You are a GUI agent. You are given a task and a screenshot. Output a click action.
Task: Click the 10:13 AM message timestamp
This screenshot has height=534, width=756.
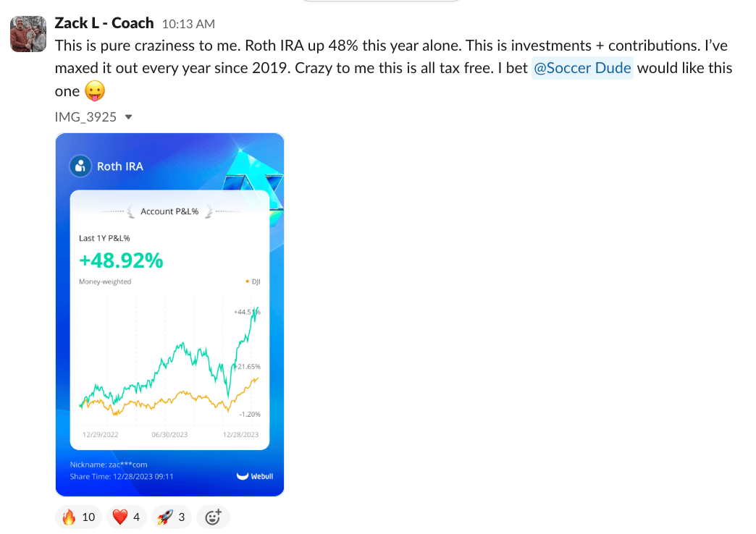click(x=188, y=25)
